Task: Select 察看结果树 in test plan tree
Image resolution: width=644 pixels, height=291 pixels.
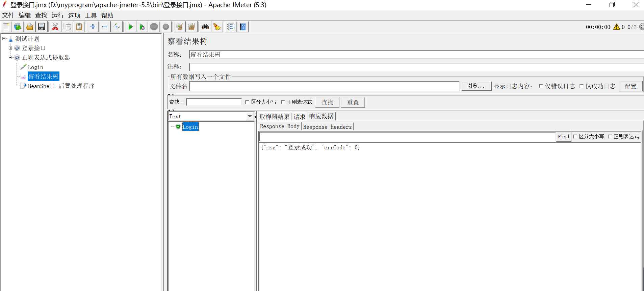Action: [x=43, y=77]
